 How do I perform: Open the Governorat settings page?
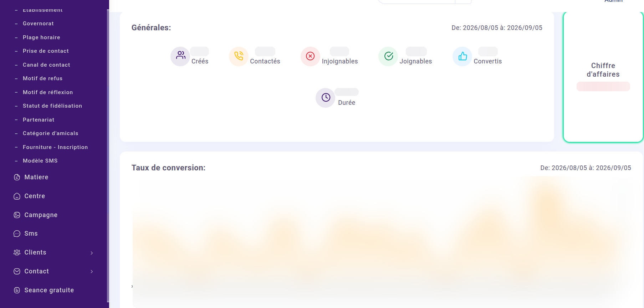tap(38, 24)
